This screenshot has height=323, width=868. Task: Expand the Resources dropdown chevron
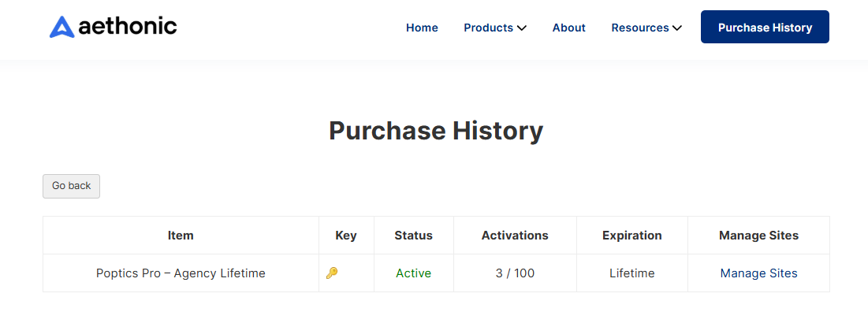click(x=676, y=28)
